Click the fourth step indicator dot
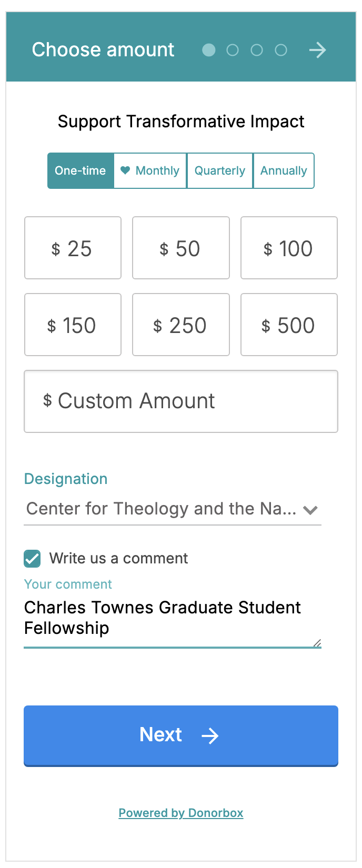This screenshot has height=868, width=362. click(281, 50)
